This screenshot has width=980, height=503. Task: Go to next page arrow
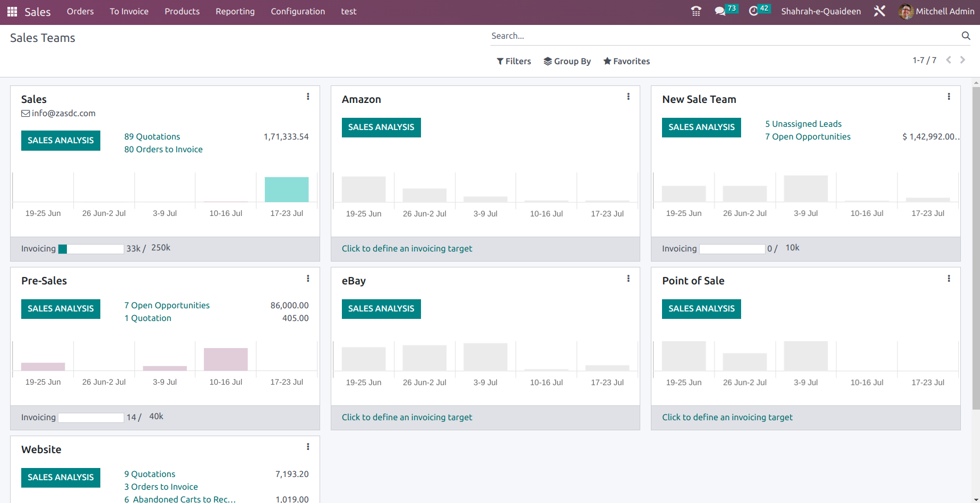[x=962, y=60]
